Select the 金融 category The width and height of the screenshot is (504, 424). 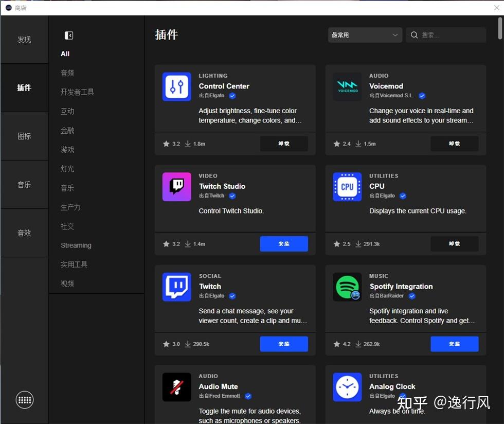67,130
